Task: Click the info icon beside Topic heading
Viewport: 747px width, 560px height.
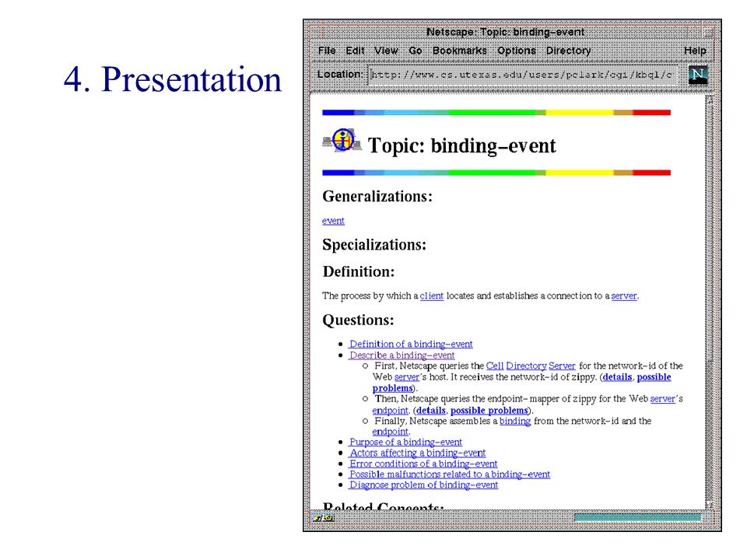Action: pyautogui.click(x=342, y=140)
